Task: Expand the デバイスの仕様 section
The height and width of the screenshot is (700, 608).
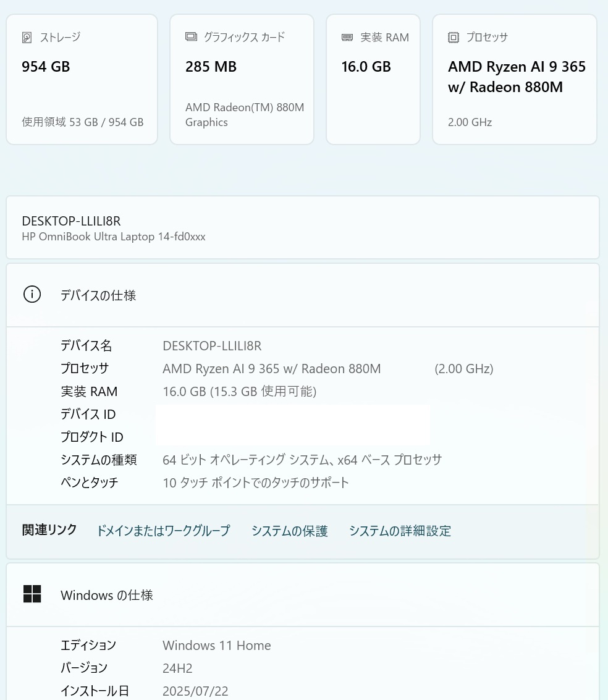Action: [98, 295]
